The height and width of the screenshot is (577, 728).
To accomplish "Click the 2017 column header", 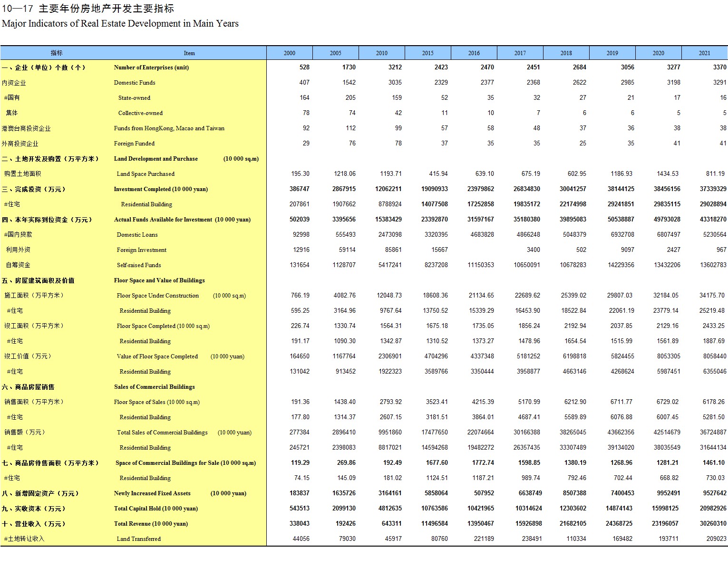I will coord(520,53).
